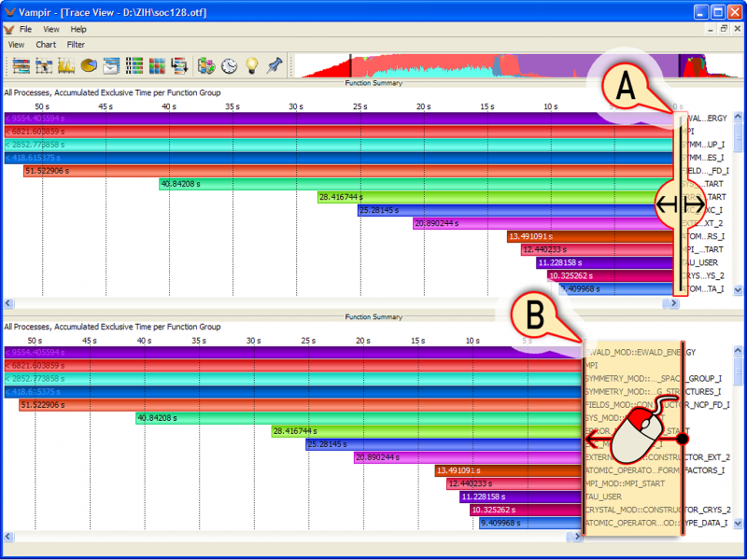Select the 11.228158 s bar in lower chart
The height and width of the screenshot is (560, 747).
(522, 497)
